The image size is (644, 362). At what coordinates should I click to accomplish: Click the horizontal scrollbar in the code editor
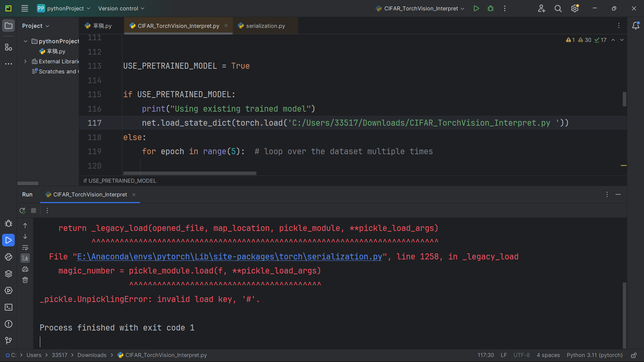pyautogui.click(x=190, y=173)
